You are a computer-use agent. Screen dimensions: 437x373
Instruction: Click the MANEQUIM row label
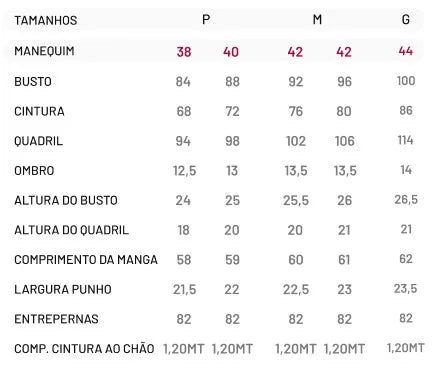coord(44,51)
